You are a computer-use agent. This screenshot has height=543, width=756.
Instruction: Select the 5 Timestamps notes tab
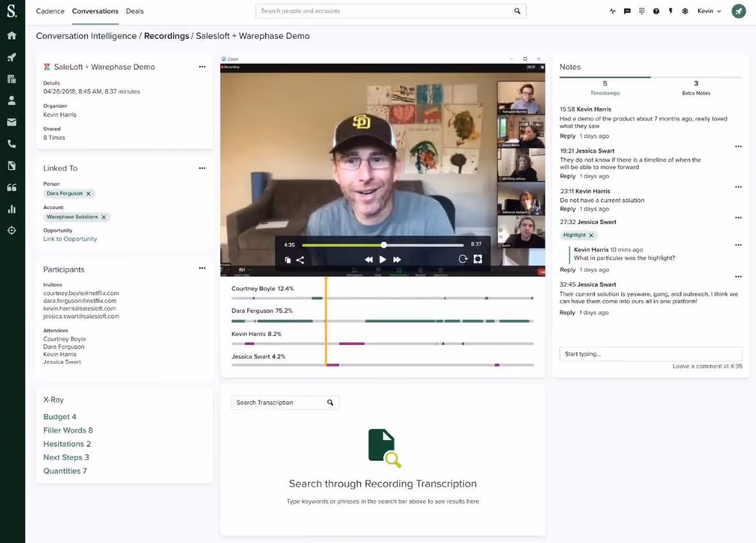click(605, 88)
